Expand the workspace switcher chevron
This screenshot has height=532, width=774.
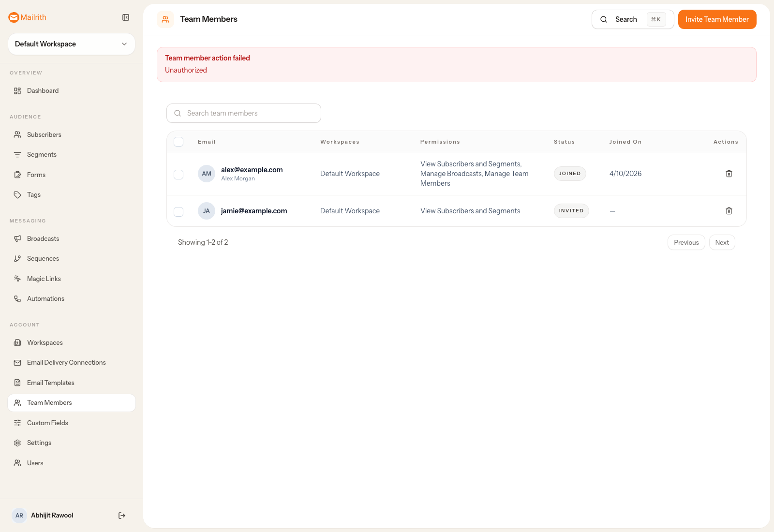pos(125,44)
